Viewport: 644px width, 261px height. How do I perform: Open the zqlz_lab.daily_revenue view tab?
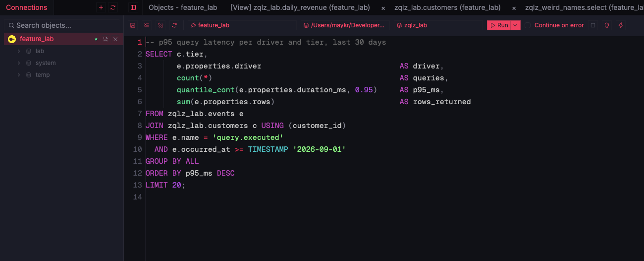[x=300, y=7]
